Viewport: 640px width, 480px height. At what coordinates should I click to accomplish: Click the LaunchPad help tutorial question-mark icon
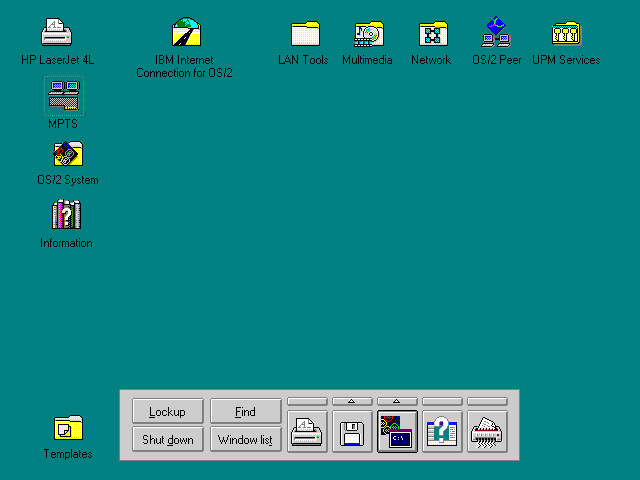pos(442,432)
